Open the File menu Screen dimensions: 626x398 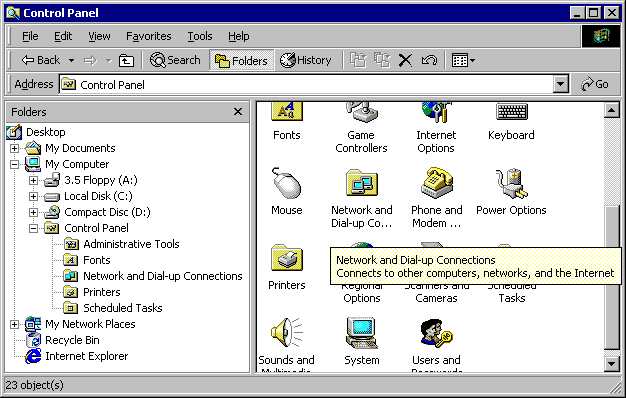(x=30, y=36)
